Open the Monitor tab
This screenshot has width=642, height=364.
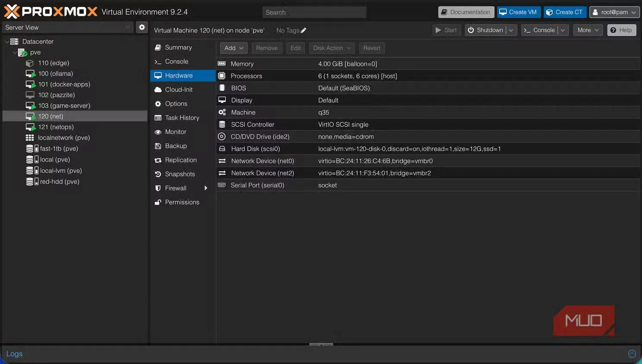click(183, 132)
